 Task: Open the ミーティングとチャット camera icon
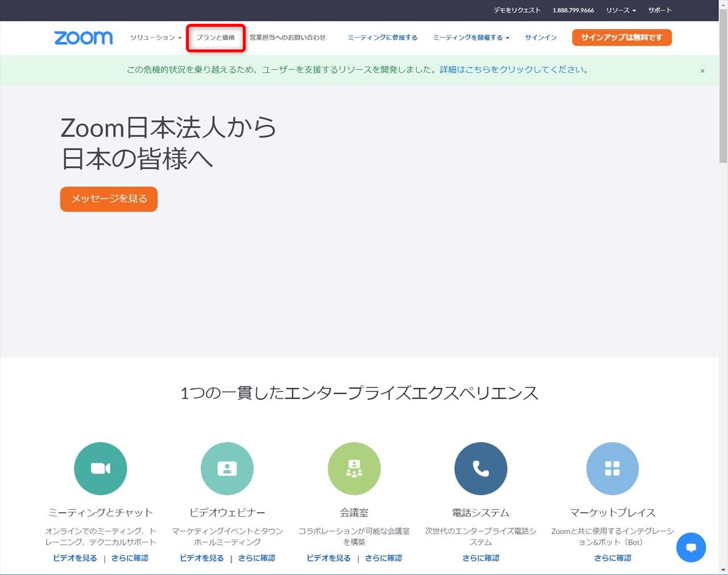pyautogui.click(x=101, y=469)
